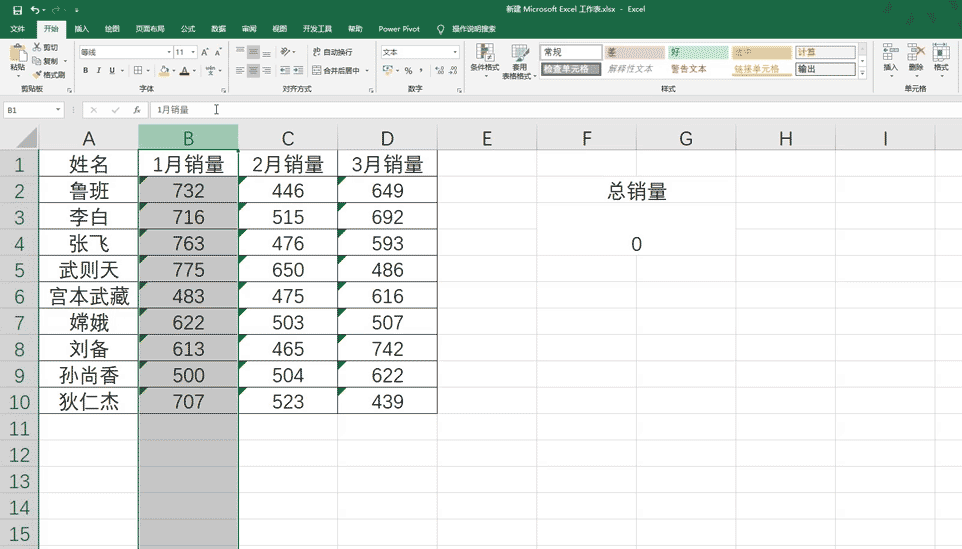The width and height of the screenshot is (962, 549).
Task: Click Merge and Center (合并后居中) button
Action: click(340, 71)
